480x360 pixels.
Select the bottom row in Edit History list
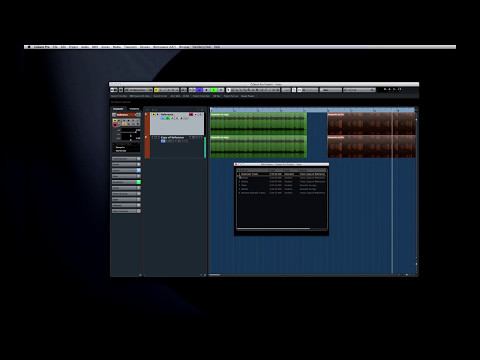(282, 193)
